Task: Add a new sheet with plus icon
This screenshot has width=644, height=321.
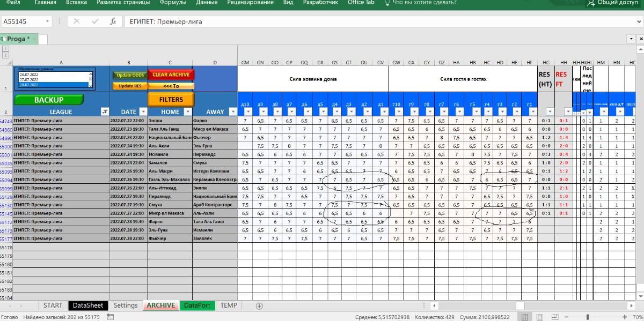Action: coord(259,305)
